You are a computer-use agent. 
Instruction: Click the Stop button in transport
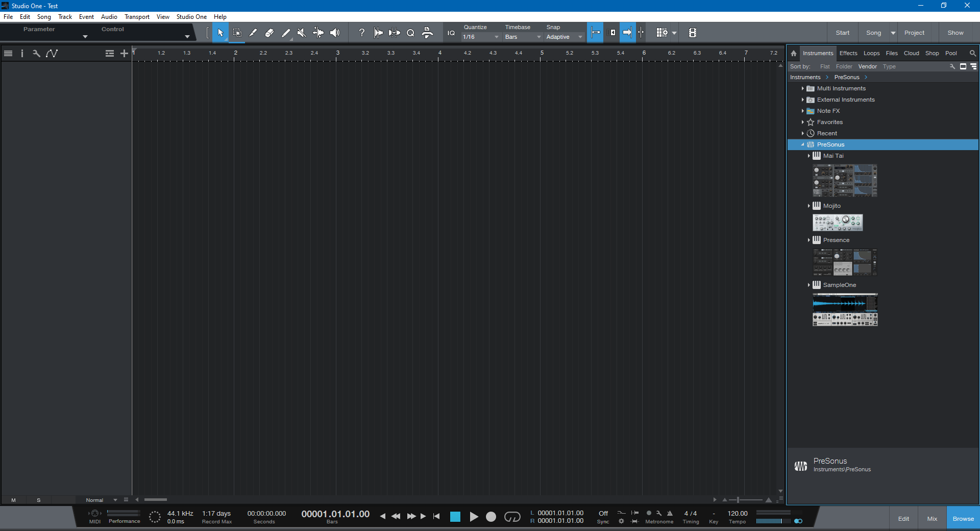[x=455, y=517]
